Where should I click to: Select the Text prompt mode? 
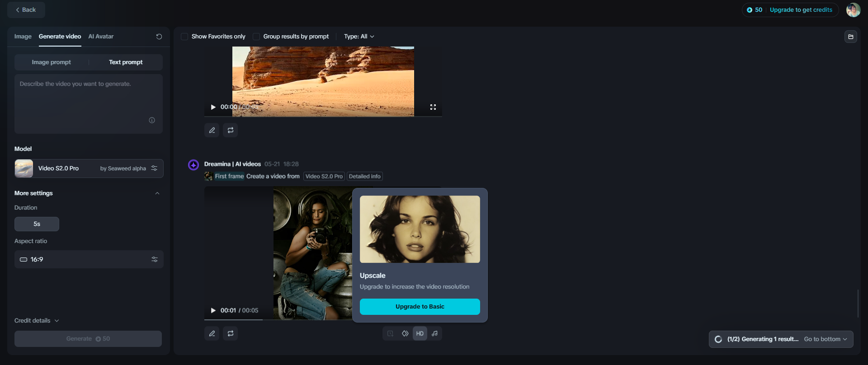click(126, 62)
